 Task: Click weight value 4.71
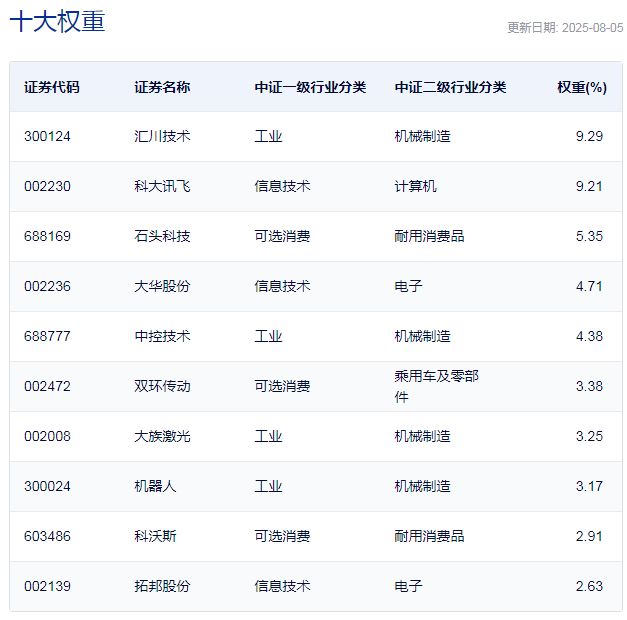tap(589, 286)
